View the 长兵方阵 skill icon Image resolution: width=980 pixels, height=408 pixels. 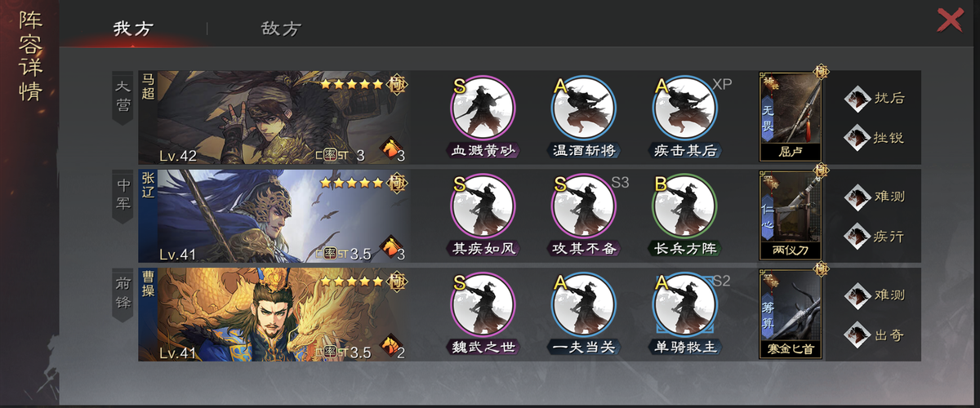685,206
